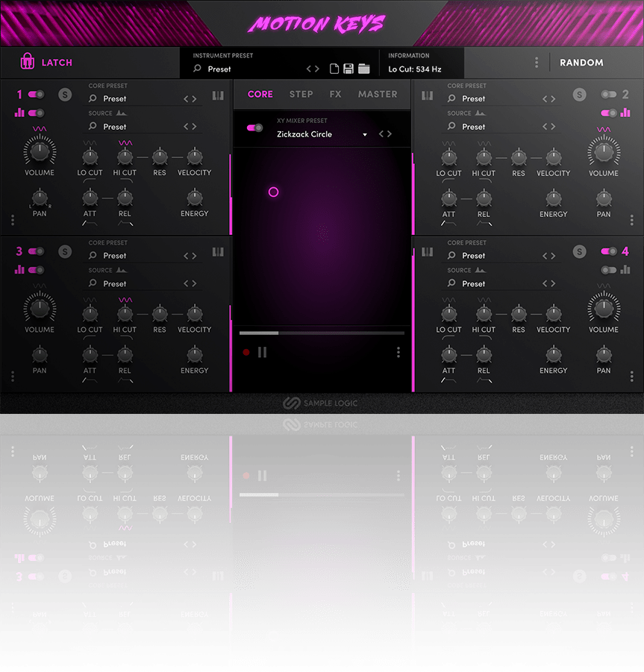
Task: Go to next instrument preset arrow
Action: [x=317, y=69]
